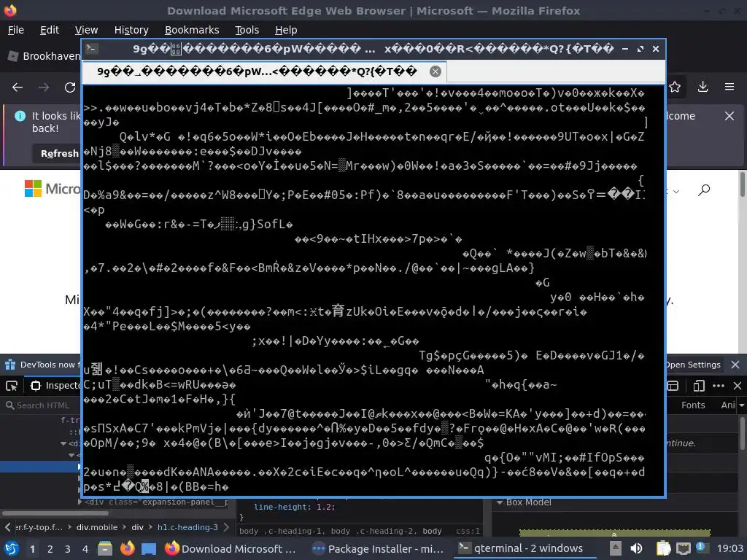The width and height of the screenshot is (747, 560).
Task: Open the volume control tray icon
Action: pos(636,548)
